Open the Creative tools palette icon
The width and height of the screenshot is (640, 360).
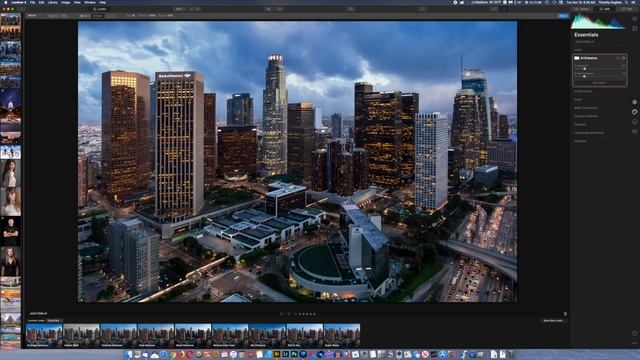635,112
